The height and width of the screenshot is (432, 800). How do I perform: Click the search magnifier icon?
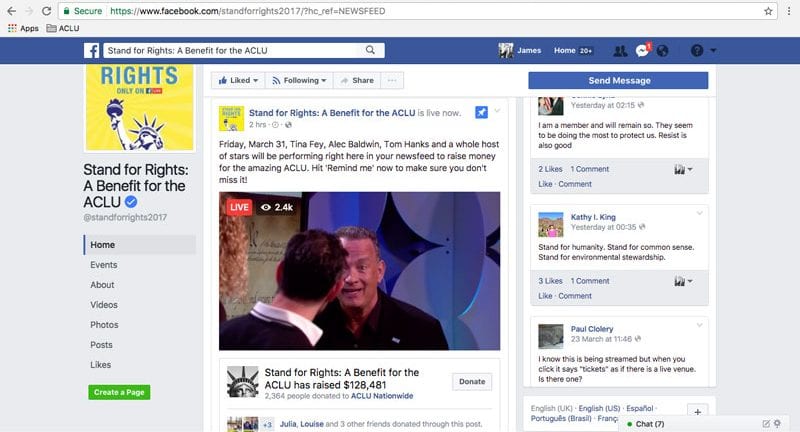click(370, 50)
